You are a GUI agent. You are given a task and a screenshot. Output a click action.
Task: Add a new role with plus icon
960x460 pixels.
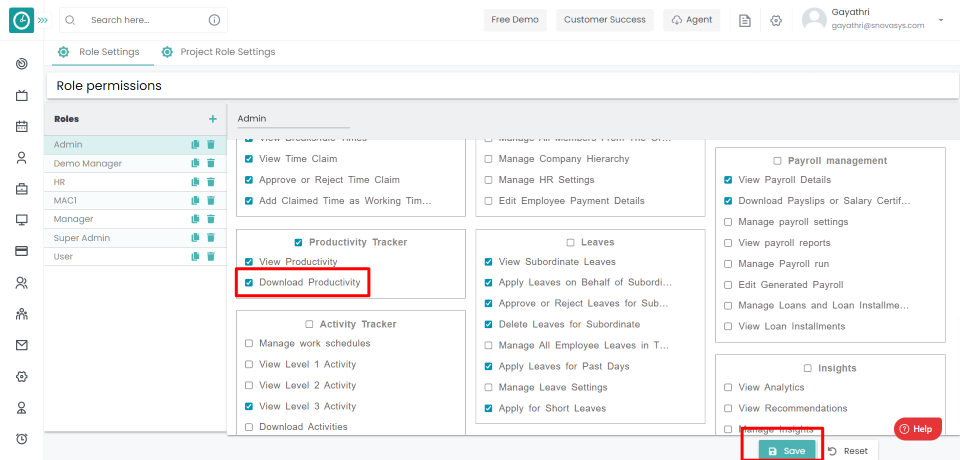(212, 119)
